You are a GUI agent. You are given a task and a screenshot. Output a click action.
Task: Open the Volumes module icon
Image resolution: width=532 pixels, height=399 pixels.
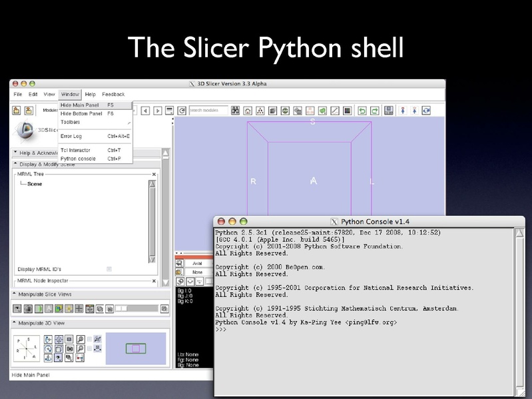tap(272, 111)
